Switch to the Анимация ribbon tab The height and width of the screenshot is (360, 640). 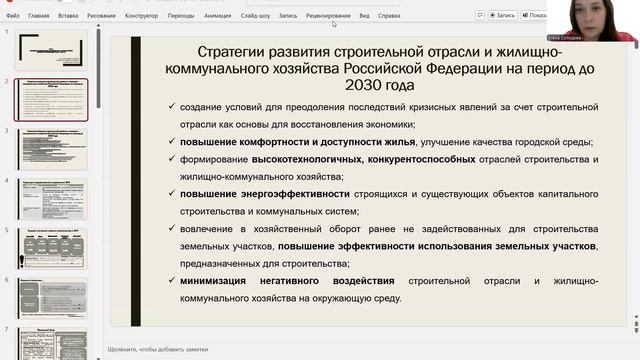pos(217,16)
